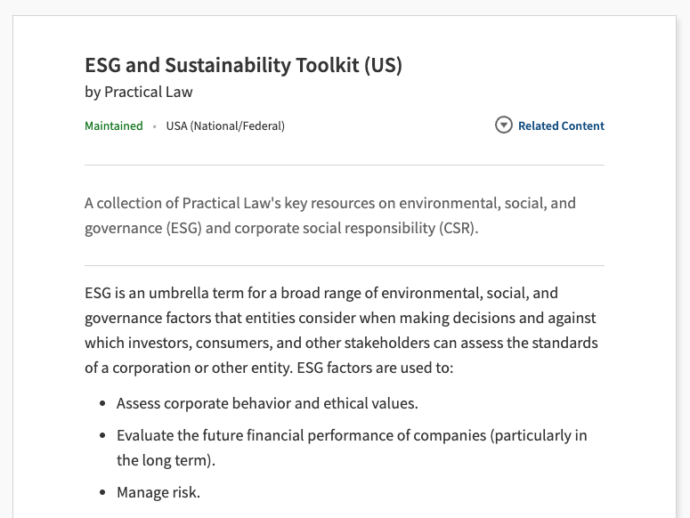The height and width of the screenshot is (518, 690).
Task: Click the "by Practical Law" author line
Action: 138,93
